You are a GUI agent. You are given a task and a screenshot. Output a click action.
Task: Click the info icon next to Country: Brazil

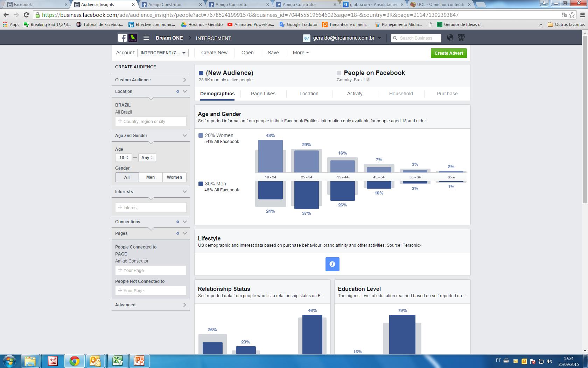(368, 80)
